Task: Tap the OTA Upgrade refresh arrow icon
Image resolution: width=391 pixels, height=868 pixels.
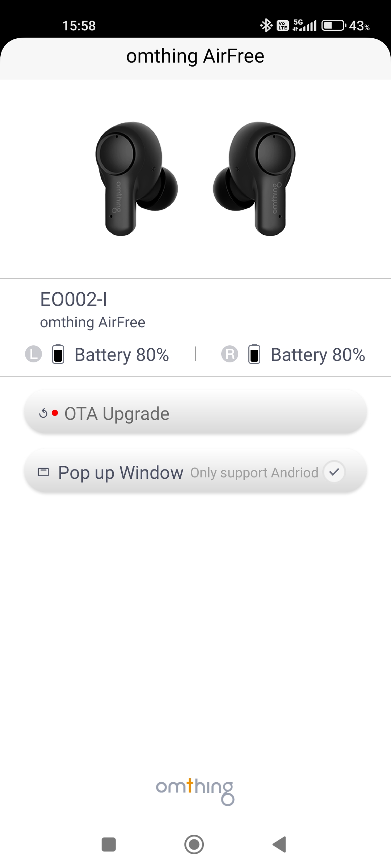Action: coord(43,413)
